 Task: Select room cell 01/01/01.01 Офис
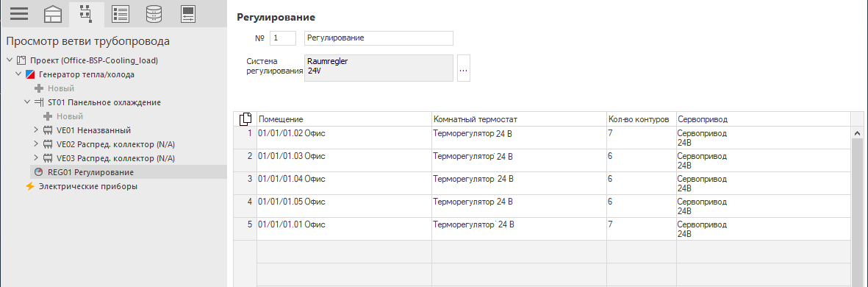344,228
